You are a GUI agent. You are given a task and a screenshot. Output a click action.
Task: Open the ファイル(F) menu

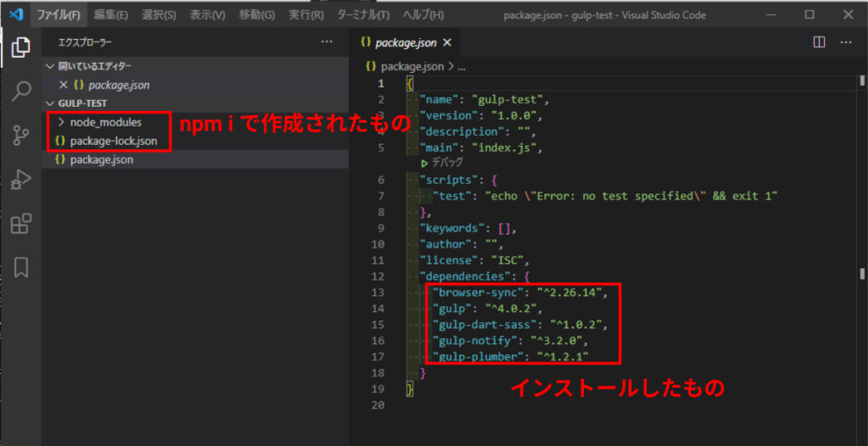(x=58, y=15)
